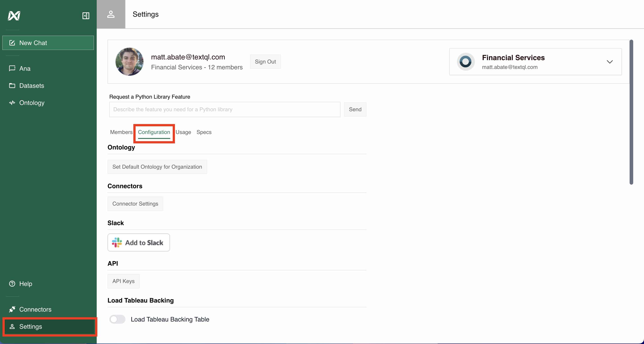Viewport: 644px width, 344px height.
Task: Open the Usage tab
Action: point(183,132)
